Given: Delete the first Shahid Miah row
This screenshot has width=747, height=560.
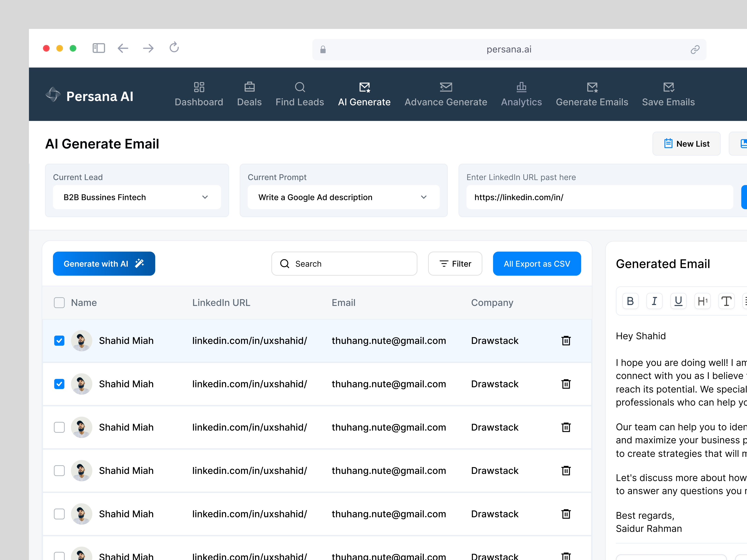Looking at the screenshot, I should [x=566, y=341].
